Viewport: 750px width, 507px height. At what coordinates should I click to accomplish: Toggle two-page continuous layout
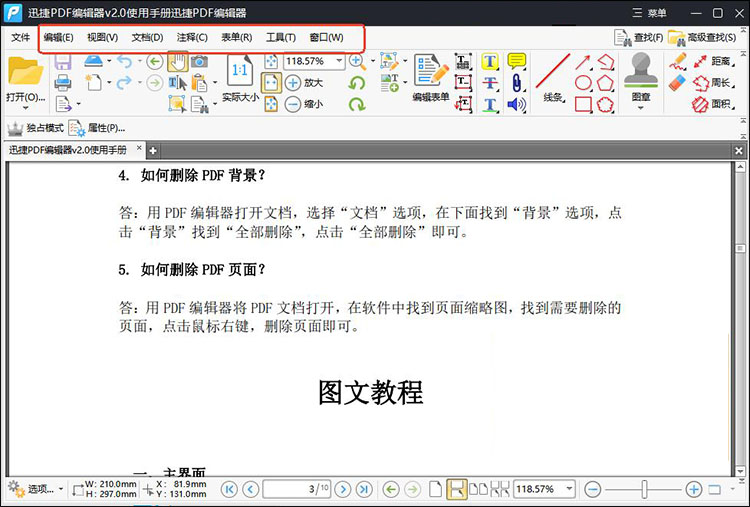click(x=500, y=489)
